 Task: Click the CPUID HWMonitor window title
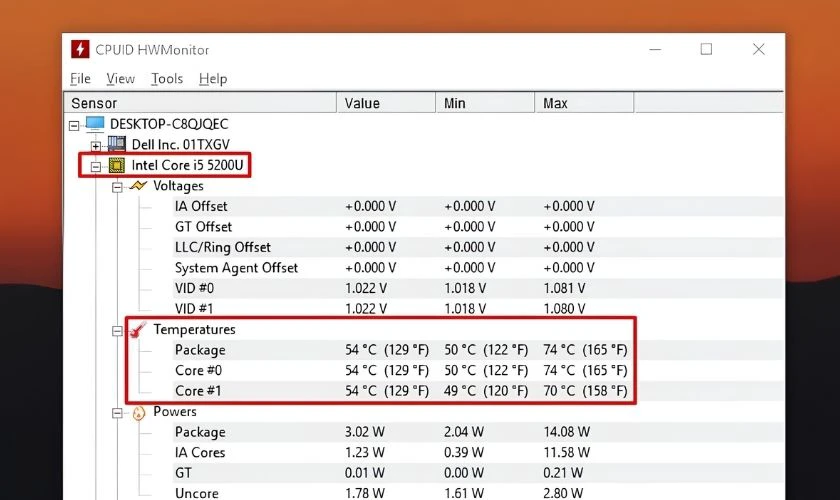152,50
